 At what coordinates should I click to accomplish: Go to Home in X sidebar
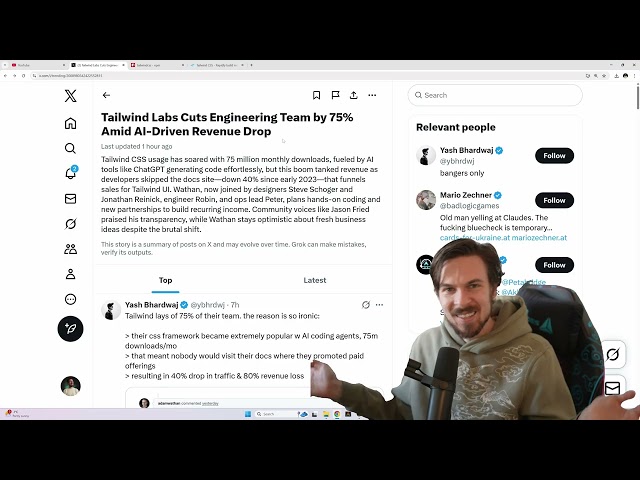click(x=70, y=123)
